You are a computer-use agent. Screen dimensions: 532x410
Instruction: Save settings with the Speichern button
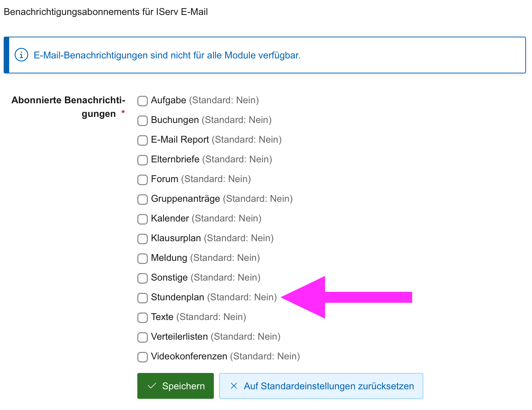tap(175, 386)
